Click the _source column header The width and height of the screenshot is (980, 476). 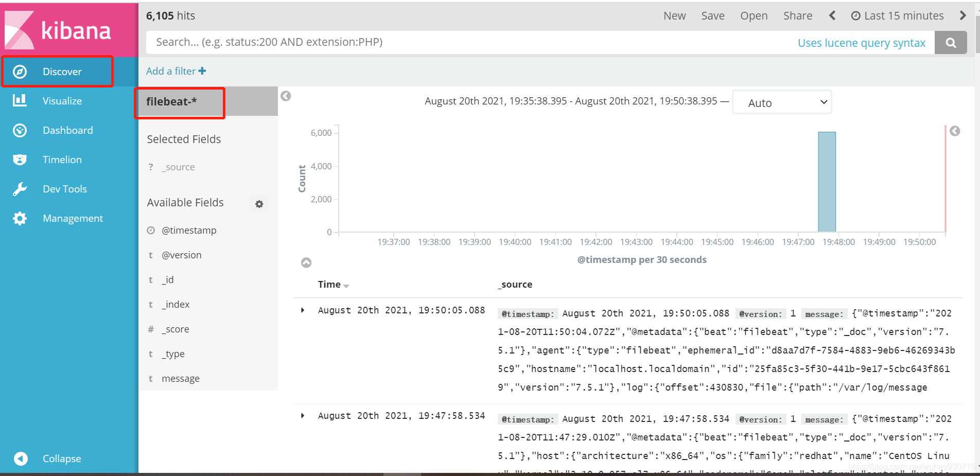(515, 285)
